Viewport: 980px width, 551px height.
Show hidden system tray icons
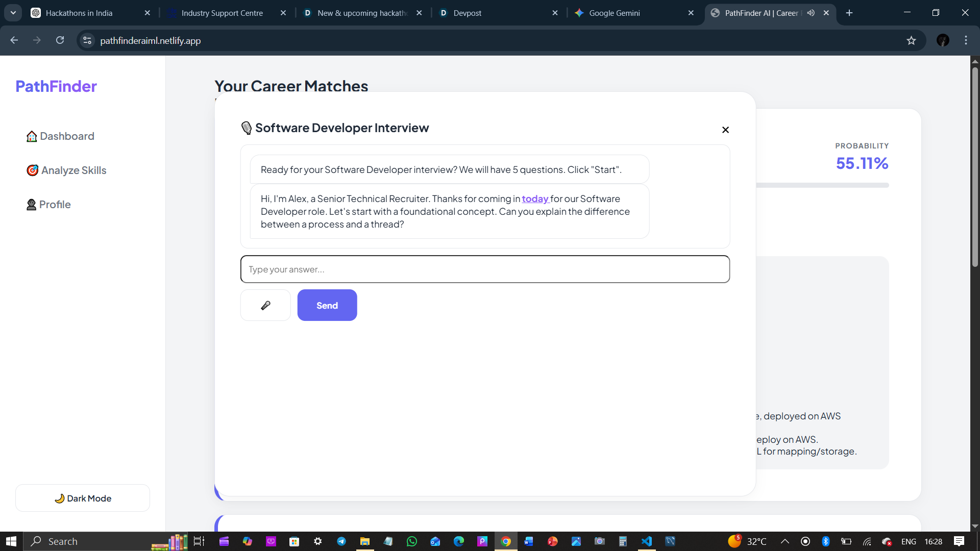785,541
